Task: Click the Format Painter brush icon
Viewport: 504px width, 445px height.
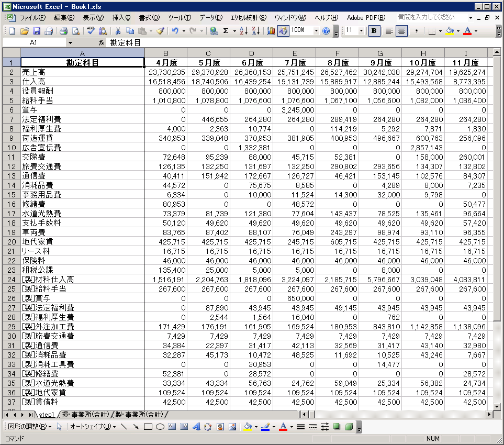Action: (x=160, y=31)
